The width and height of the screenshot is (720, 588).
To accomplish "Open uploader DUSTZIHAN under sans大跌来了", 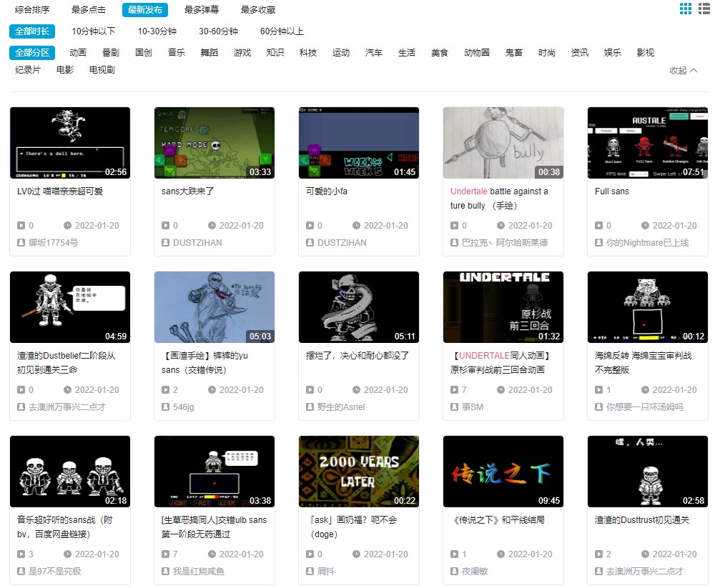I will click(x=197, y=242).
